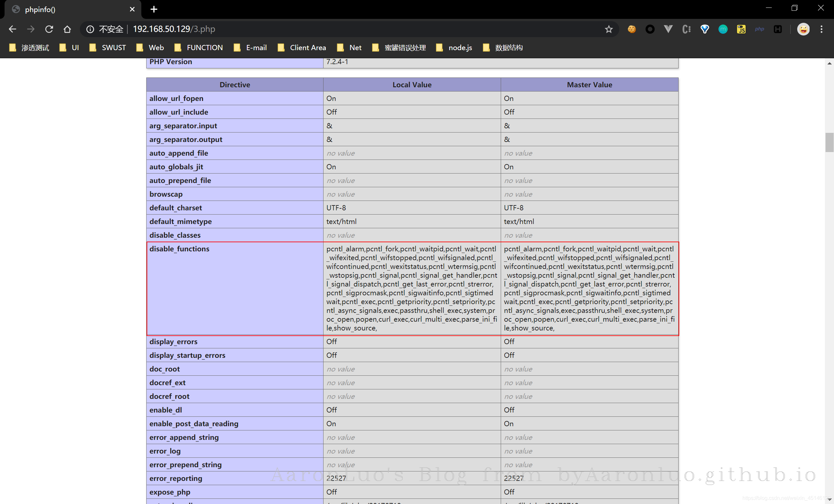The width and height of the screenshot is (834, 504).
Task: Bookmark this page with the star
Action: pos(609,29)
